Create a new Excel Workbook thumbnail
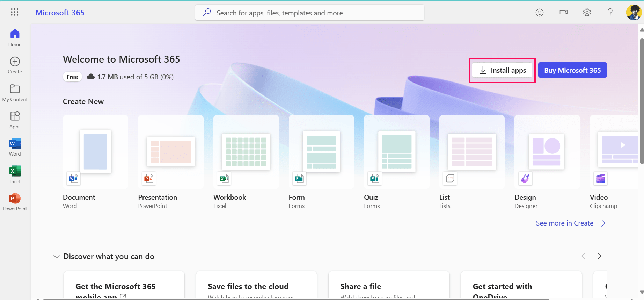Screen dimensions: 644x300 (246, 152)
